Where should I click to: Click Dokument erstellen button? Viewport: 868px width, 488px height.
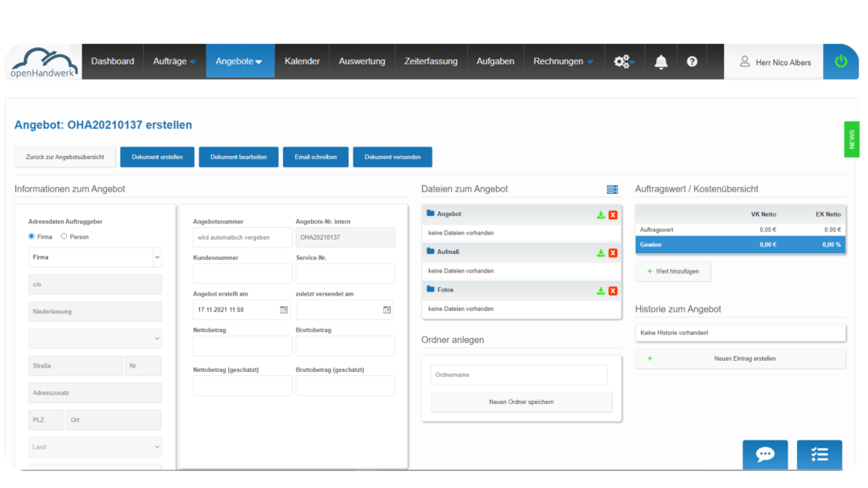157,157
